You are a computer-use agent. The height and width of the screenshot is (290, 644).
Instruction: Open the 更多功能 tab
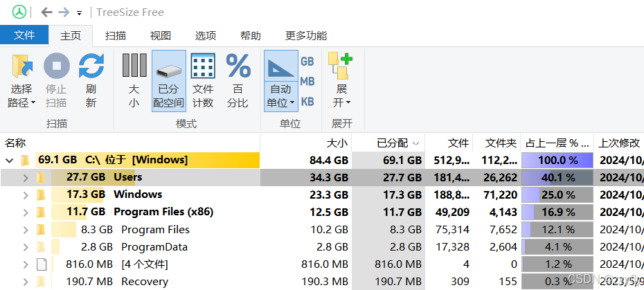pos(306,36)
